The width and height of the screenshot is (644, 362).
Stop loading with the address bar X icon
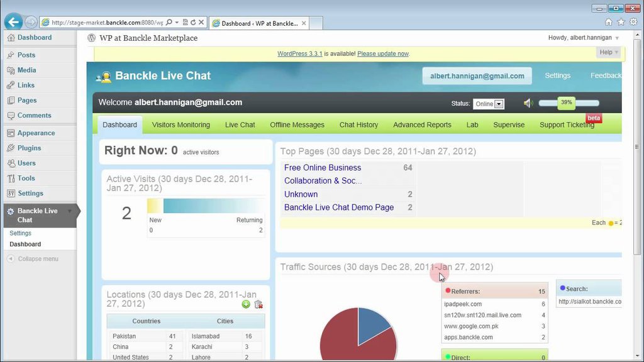tap(201, 22)
